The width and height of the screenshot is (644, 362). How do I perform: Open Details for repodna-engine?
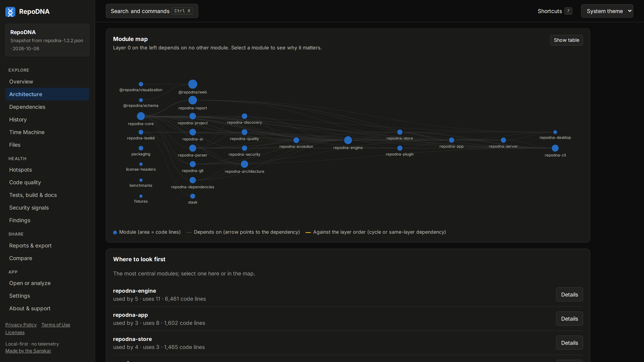tap(569, 295)
